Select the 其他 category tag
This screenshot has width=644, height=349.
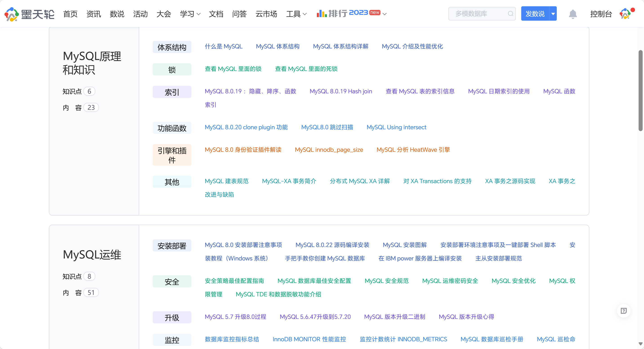click(x=172, y=182)
